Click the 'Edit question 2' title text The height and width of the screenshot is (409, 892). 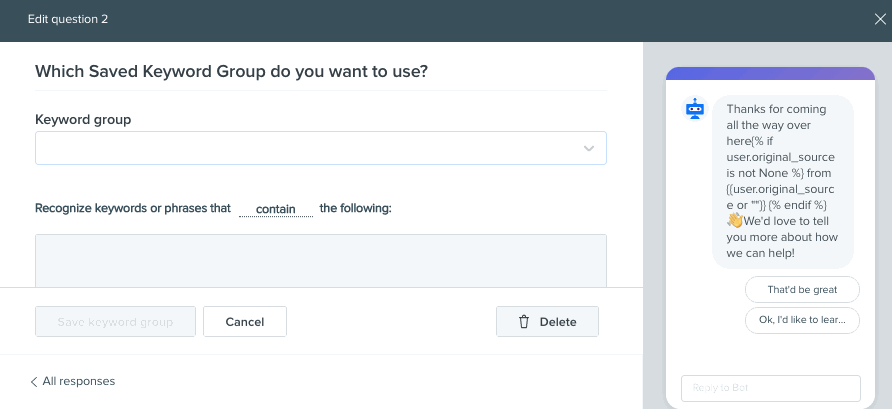pos(68,19)
